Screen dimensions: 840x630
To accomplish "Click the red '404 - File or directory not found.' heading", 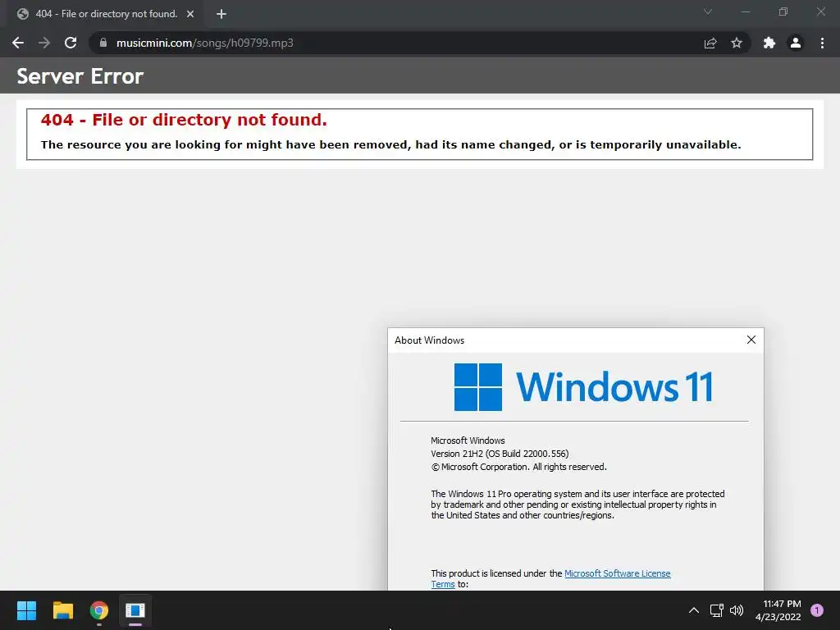I will click(x=184, y=120).
